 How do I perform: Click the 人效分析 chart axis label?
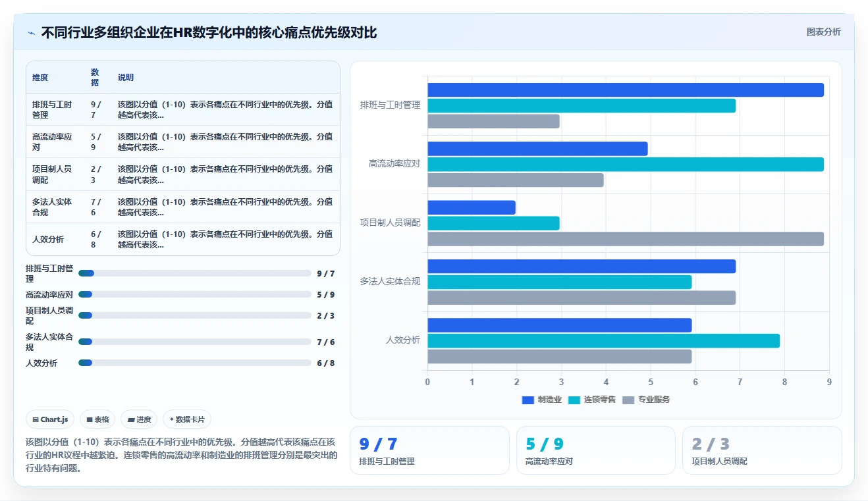point(403,340)
